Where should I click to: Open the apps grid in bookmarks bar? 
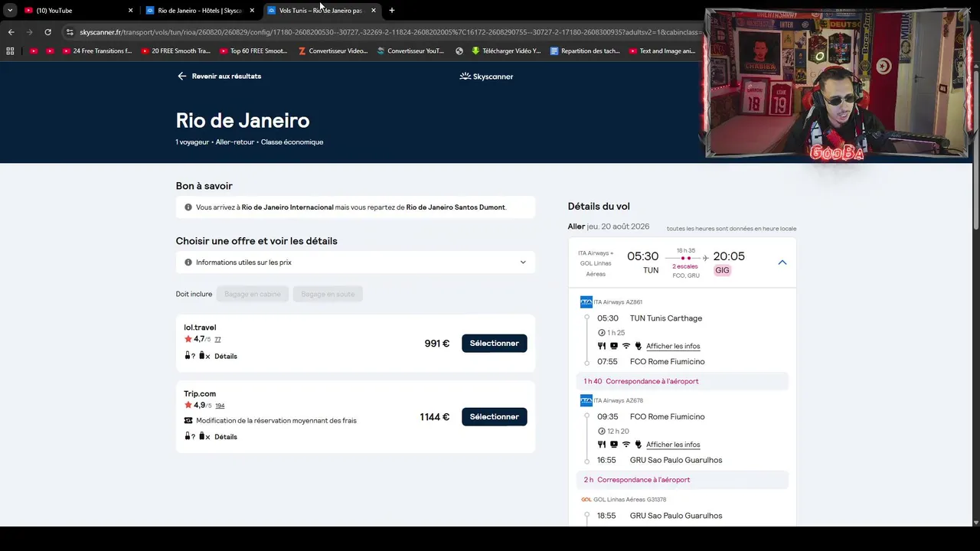pos(10,51)
